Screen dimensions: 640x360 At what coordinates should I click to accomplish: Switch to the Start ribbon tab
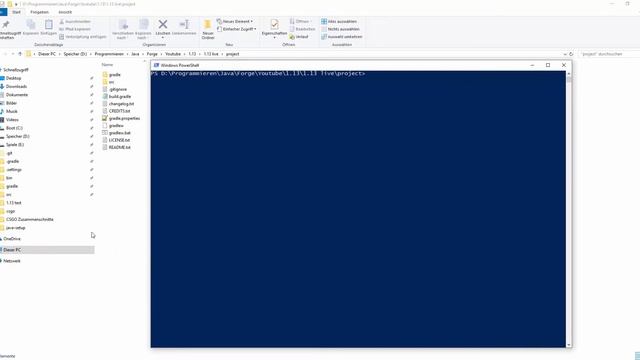[16, 12]
